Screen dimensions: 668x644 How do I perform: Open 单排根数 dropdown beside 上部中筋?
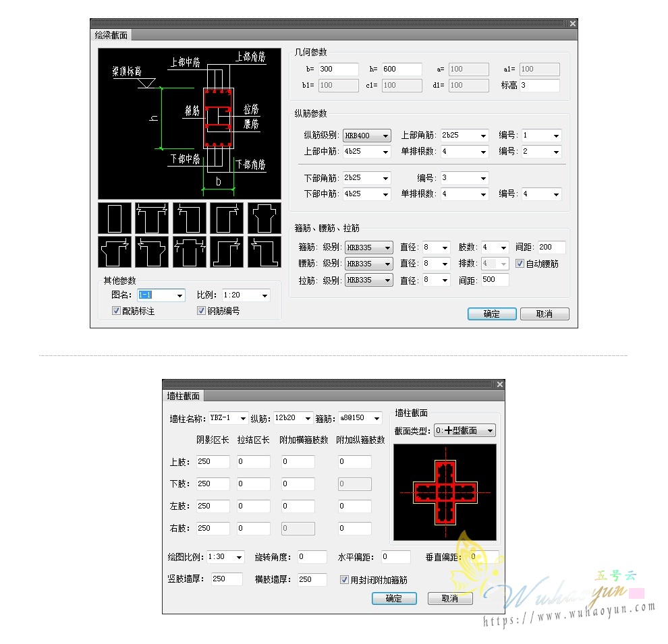tap(464, 152)
